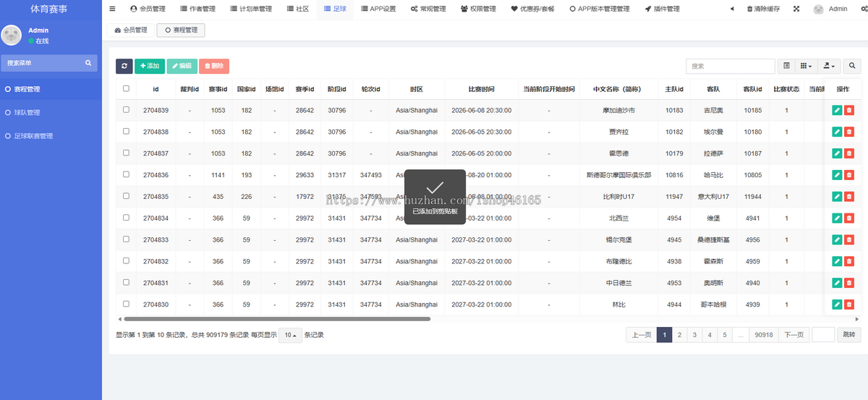Check the box for row 2704835
Image resolution: width=868 pixels, height=400 pixels.
[x=126, y=196]
